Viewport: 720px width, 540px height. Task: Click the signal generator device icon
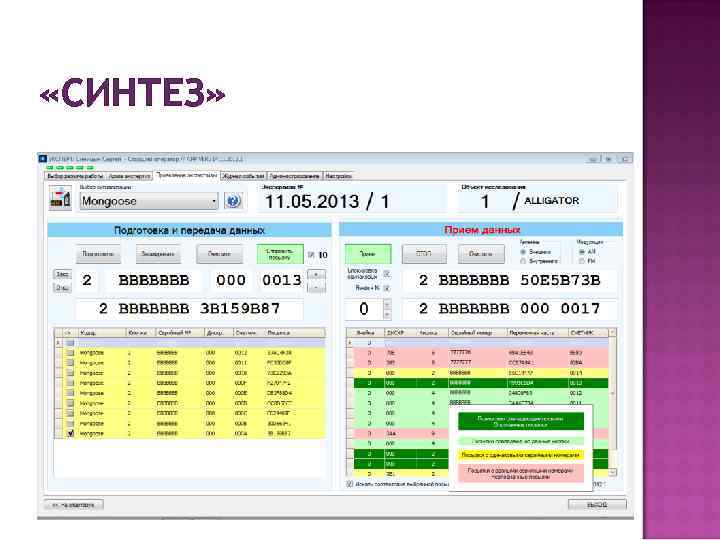[x=61, y=198]
